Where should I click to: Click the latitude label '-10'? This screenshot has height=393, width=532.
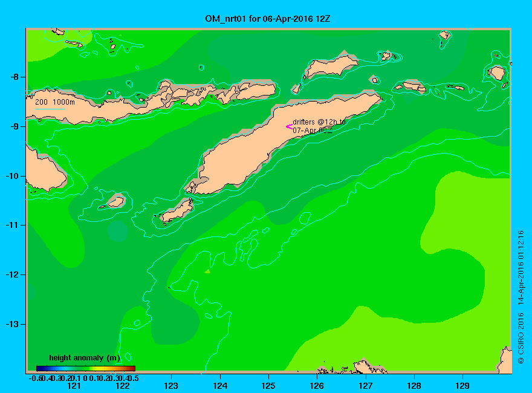(x=12, y=176)
